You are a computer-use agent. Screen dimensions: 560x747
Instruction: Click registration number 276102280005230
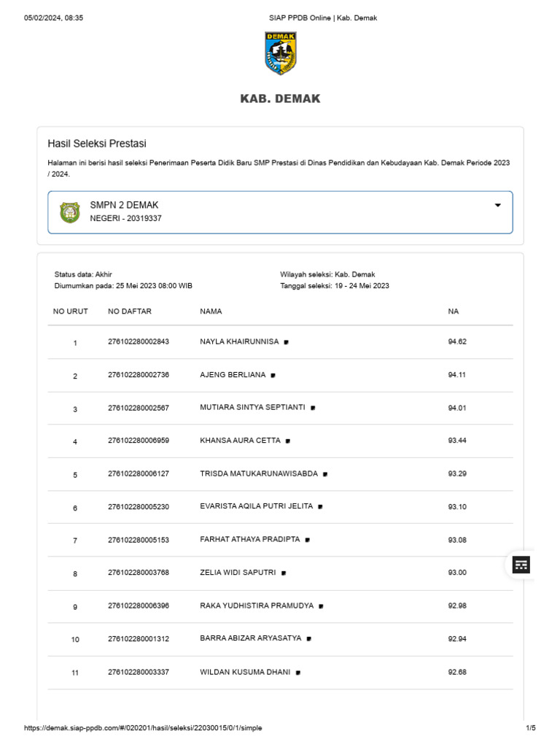click(139, 507)
